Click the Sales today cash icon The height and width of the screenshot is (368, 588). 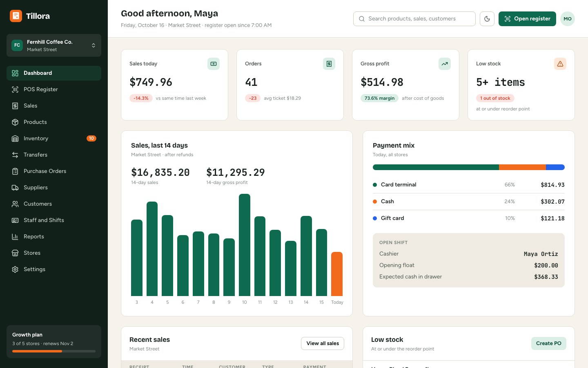click(214, 64)
